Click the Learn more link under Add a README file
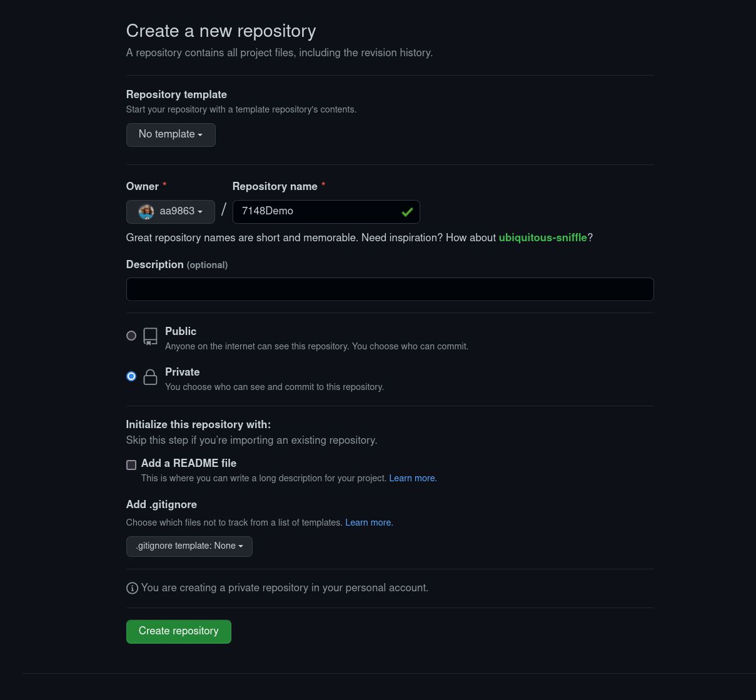 (411, 478)
